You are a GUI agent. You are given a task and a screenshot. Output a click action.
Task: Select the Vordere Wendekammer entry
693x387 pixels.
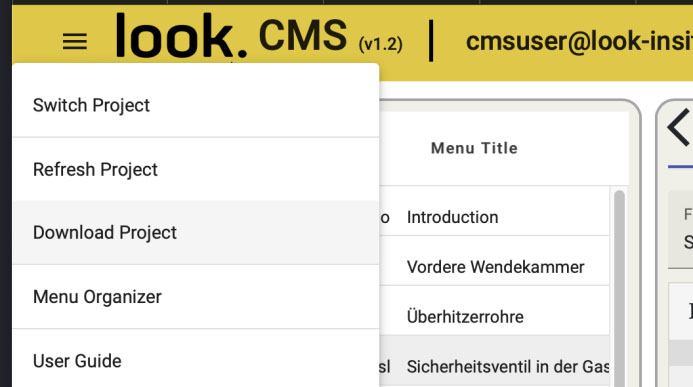[494, 267]
